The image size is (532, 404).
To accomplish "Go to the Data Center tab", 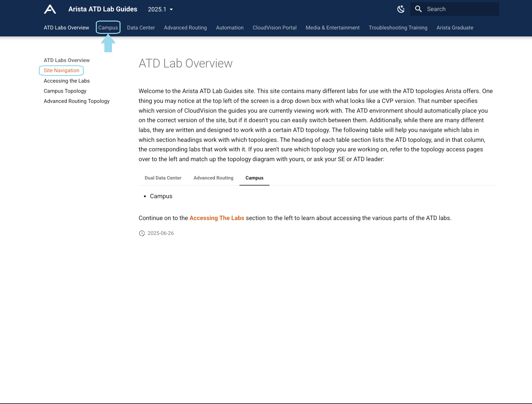I will [141, 28].
